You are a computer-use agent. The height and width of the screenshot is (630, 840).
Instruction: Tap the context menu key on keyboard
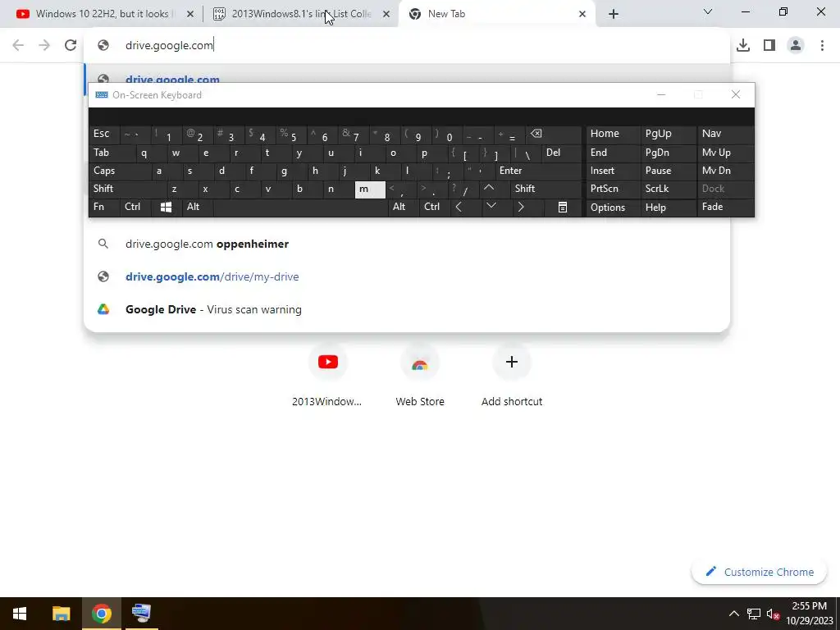[x=563, y=208]
